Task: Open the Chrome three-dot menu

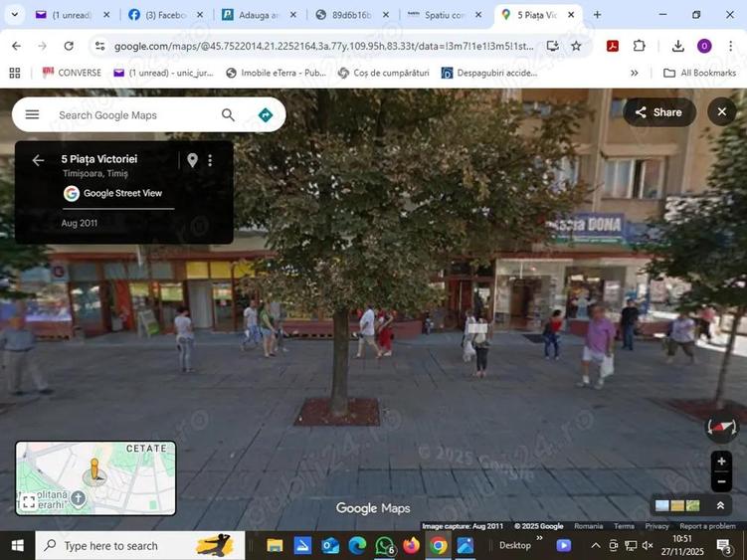Action: click(730, 46)
